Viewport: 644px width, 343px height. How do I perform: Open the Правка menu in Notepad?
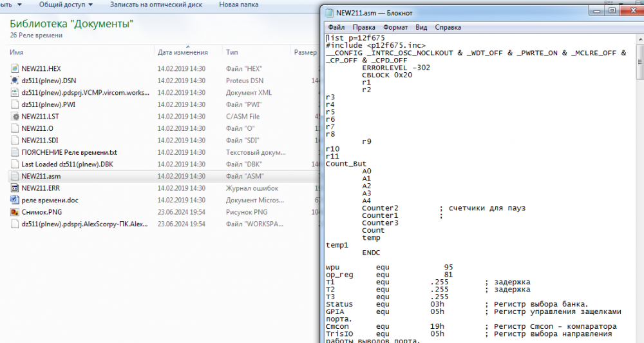tap(364, 28)
